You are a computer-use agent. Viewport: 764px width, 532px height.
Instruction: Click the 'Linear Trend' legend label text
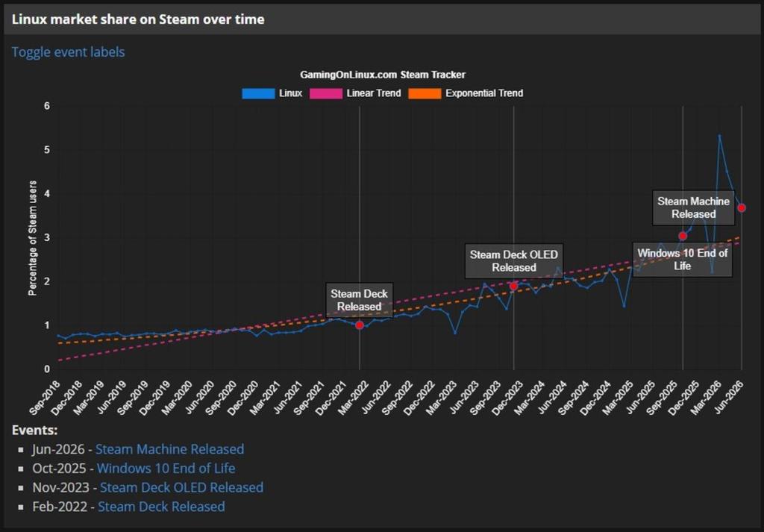click(x=374, y=93)
